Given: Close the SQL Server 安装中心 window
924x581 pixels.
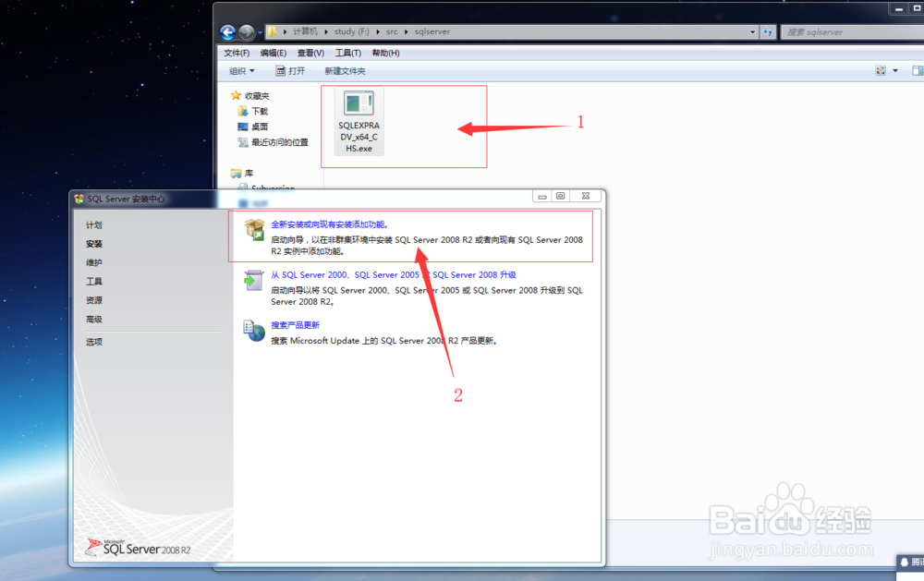Looking at the screenshot, I should coord(586,196).
